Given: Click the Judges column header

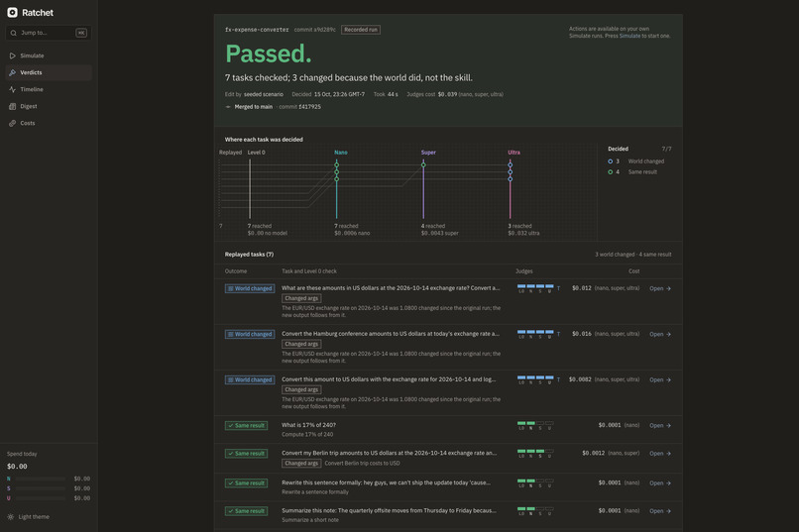Looking at the screenshot, I should coord(523,271).
